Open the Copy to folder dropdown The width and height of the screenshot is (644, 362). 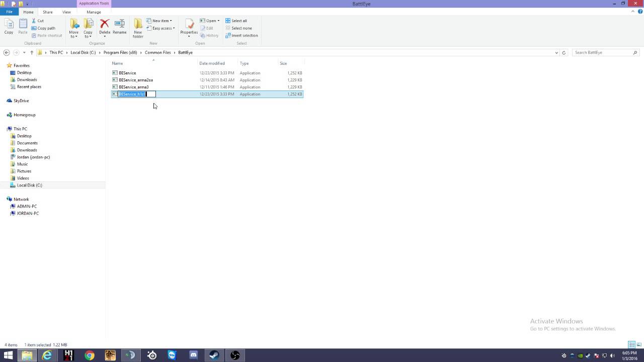pos(88,28)
